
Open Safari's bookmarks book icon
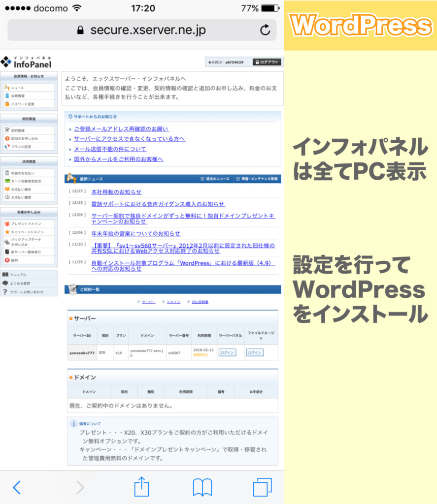(202, 487)
